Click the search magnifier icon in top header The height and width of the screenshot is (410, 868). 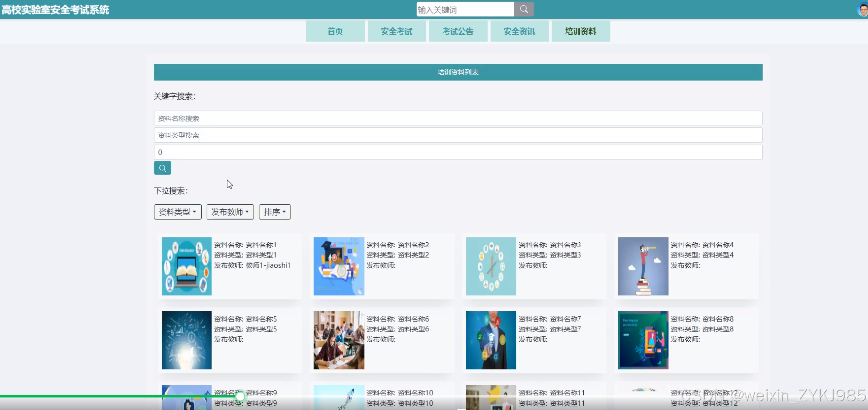[524, 9]
